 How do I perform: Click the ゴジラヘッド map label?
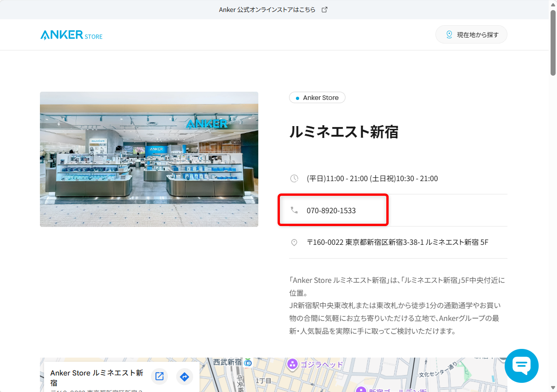coord(322,364)
